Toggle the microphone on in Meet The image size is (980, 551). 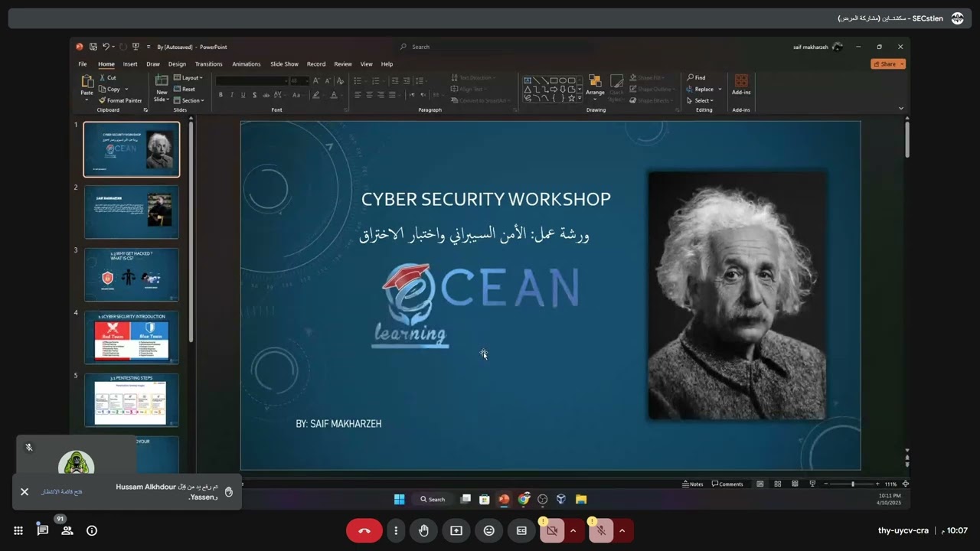(601, 530)
